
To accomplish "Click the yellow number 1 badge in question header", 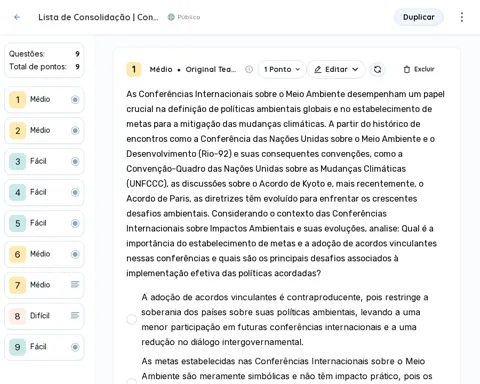I will 134,69.
